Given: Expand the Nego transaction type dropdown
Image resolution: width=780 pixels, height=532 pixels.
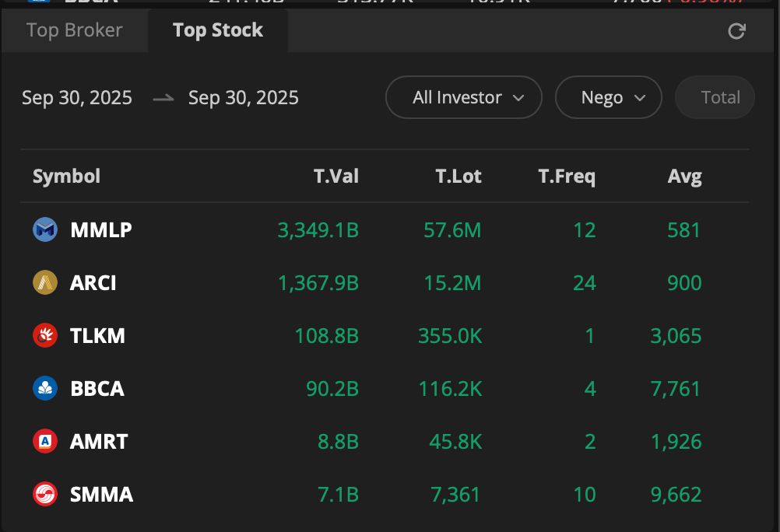Looking at the screenshot, I should (x=608, y=98).
